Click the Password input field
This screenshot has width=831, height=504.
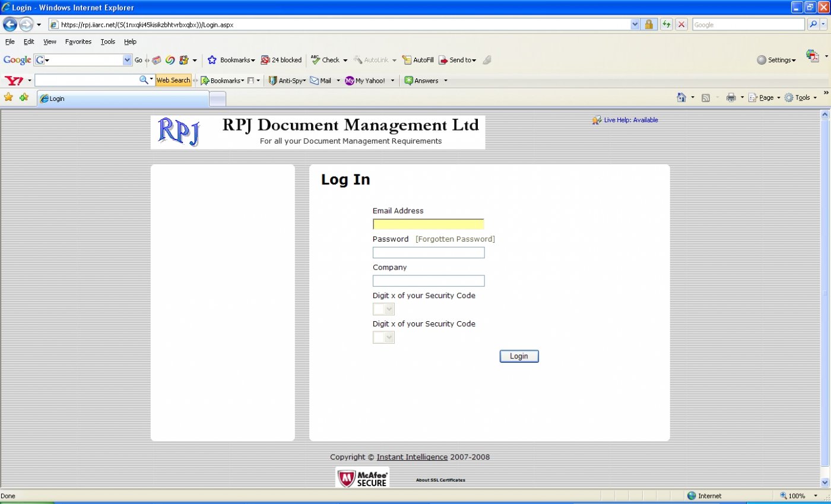[x=429, y=253]
